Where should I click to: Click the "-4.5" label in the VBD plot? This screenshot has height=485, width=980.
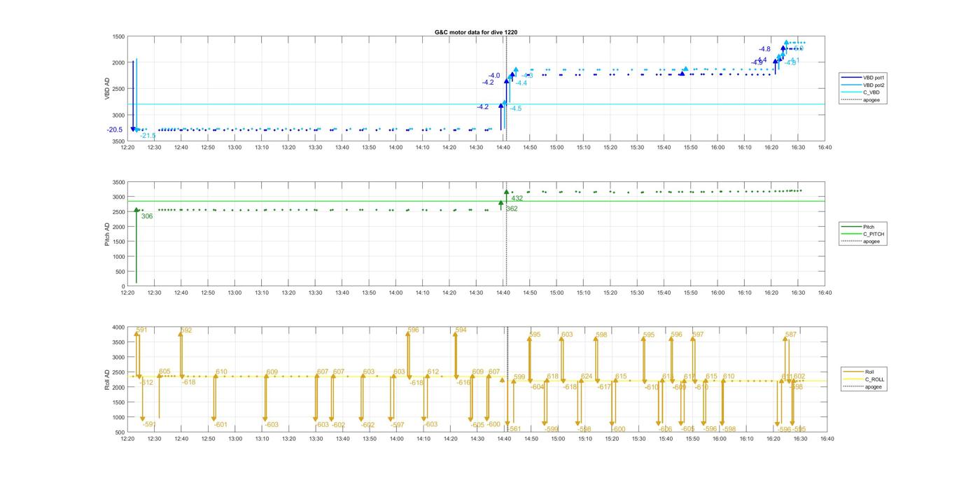tap(515, 108)
